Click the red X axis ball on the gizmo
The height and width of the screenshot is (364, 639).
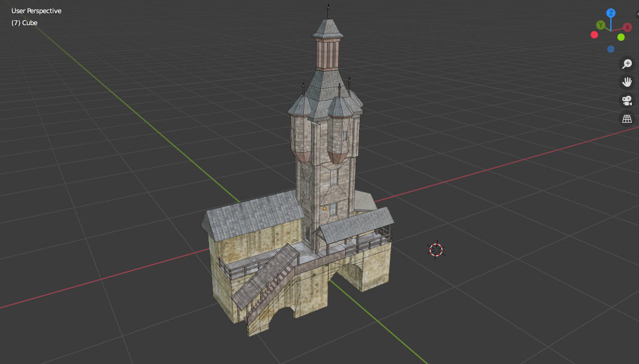point(627,26)
